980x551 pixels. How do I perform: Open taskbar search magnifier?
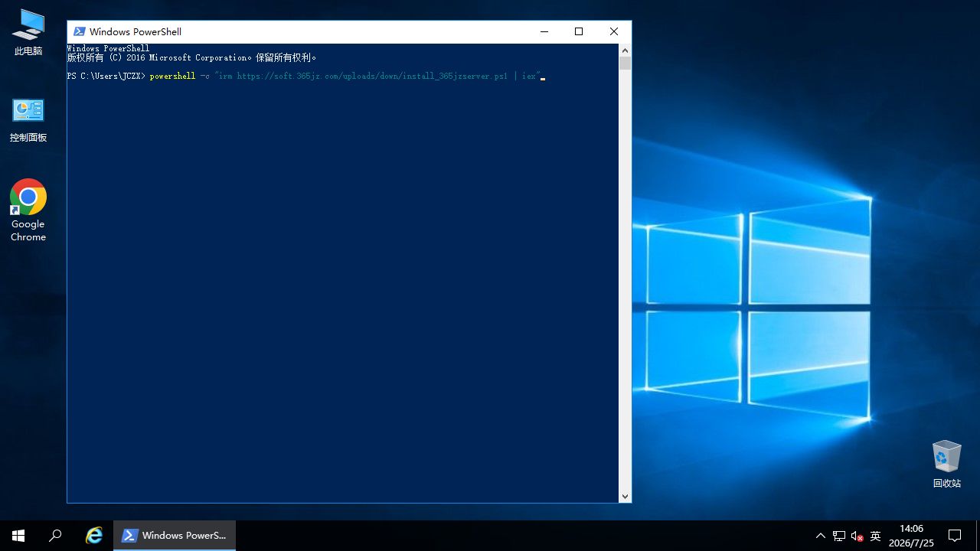point(55,536)
